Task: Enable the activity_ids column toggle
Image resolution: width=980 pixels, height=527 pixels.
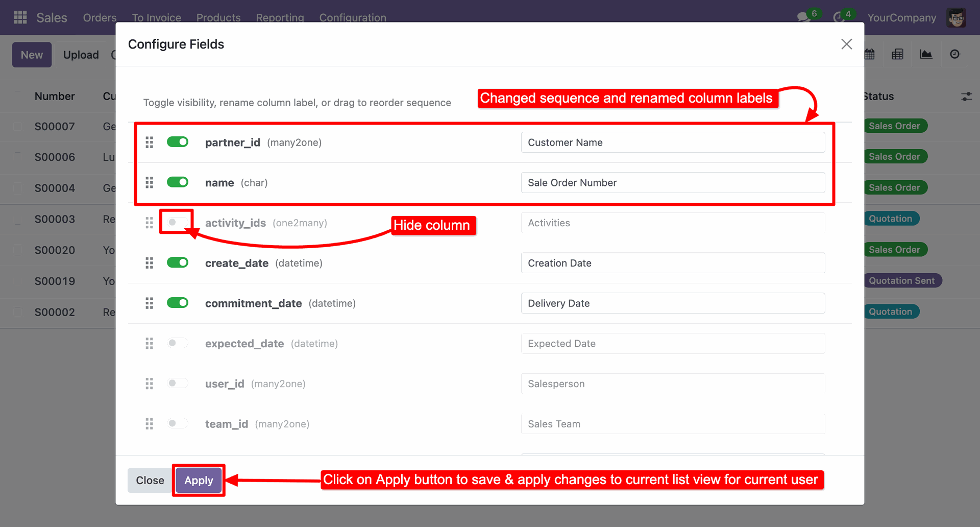Action: point(178,222)
